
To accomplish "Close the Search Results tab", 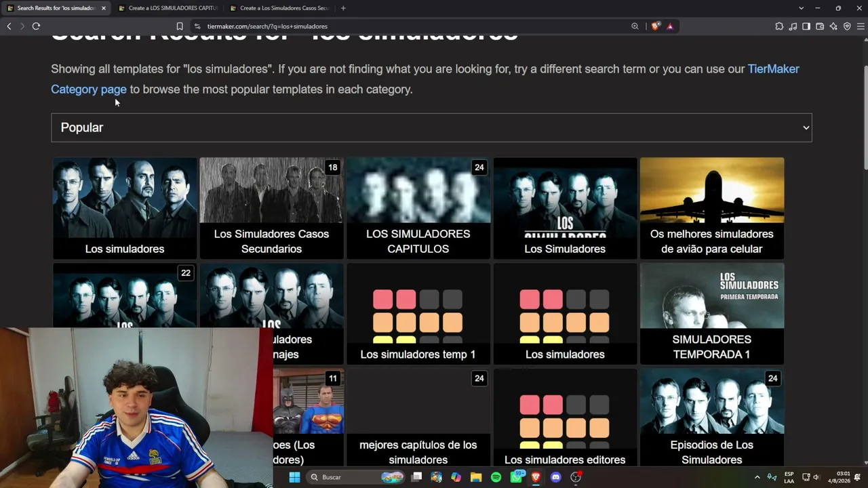I will (103, 8).
